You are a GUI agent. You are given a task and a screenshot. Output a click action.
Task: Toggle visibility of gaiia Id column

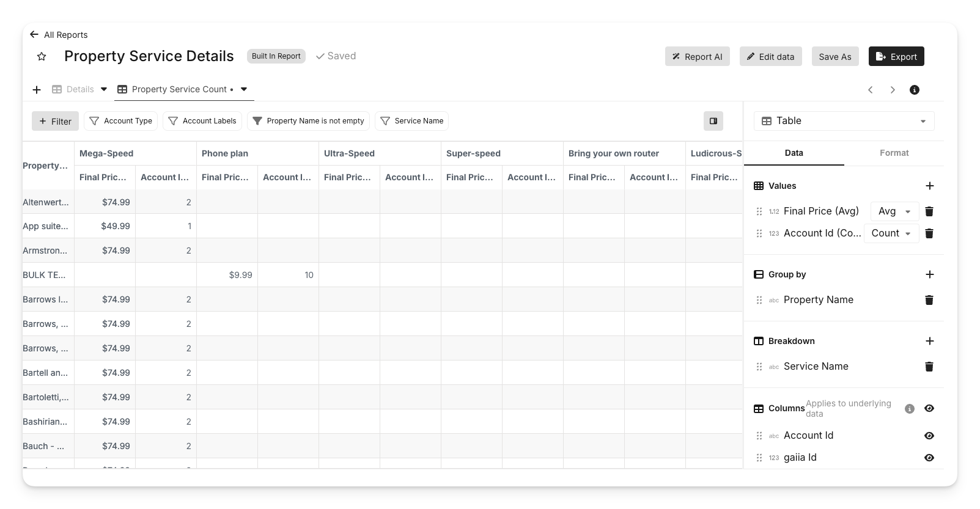pos(929,458)
